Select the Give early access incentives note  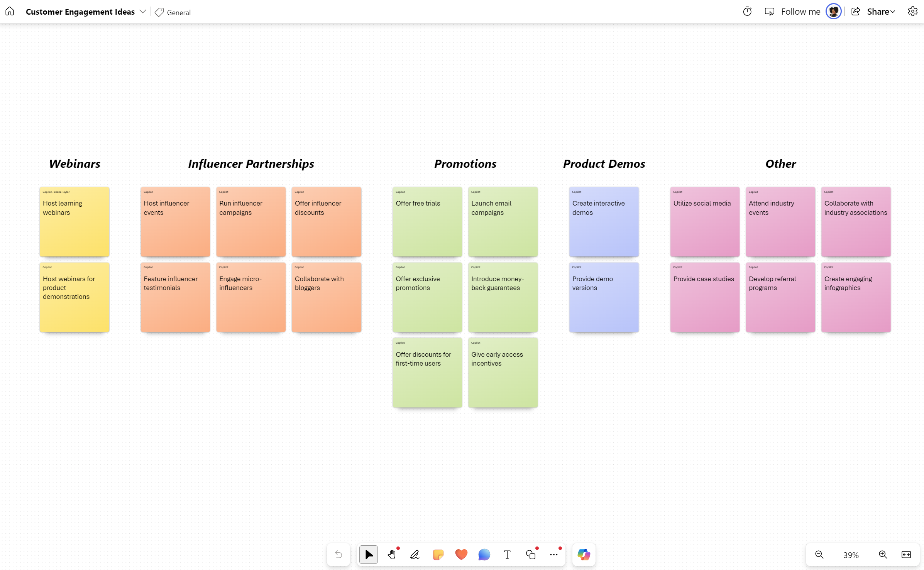coord(503,373)
